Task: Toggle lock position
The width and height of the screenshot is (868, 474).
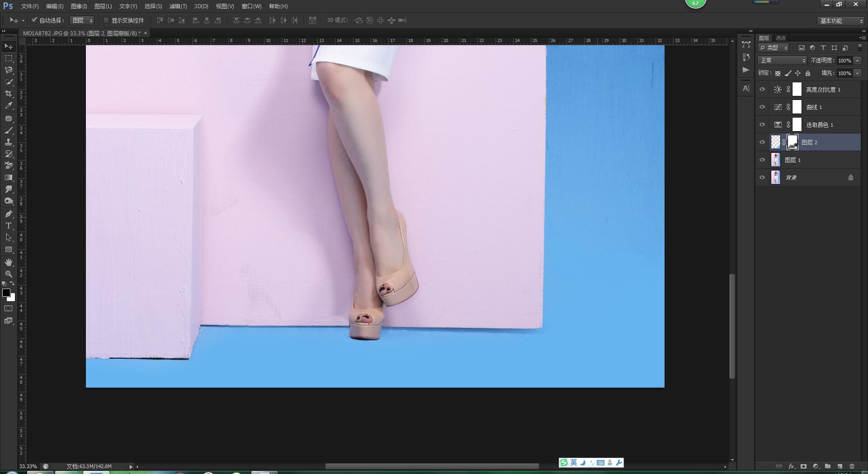Action: (x=798, y=73)
